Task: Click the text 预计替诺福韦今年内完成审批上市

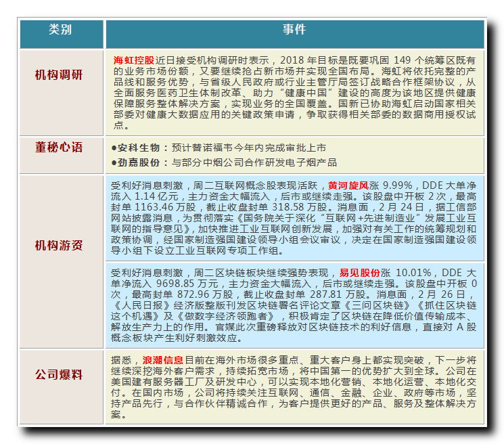Action: point(249,148)
